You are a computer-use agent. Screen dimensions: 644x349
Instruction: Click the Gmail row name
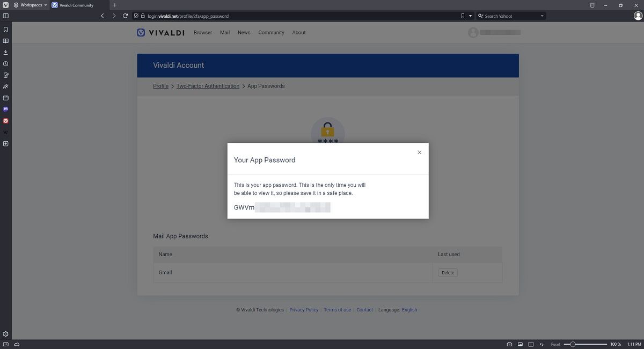(x=165, y=273)
